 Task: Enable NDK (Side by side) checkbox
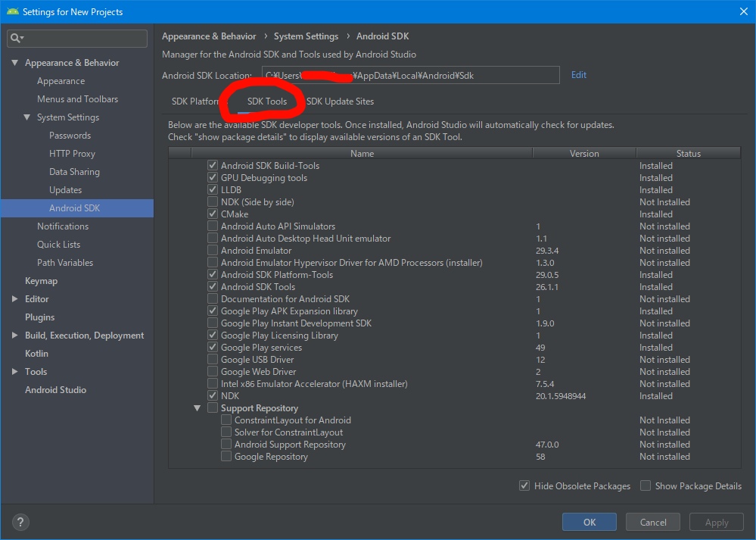[x=213, y=201]
